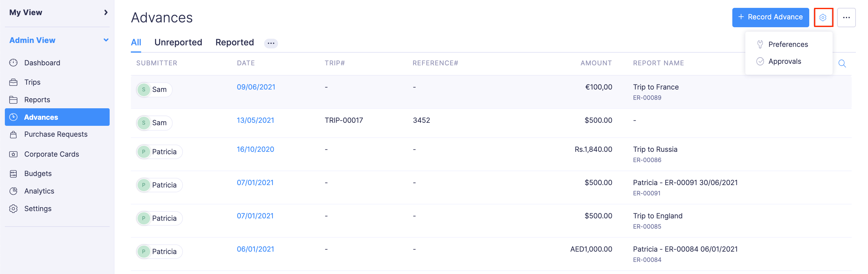Viewport: 868px width, 274px height.
Task: Open Settings gear in sidebar
Action: [x=14, y=209]
